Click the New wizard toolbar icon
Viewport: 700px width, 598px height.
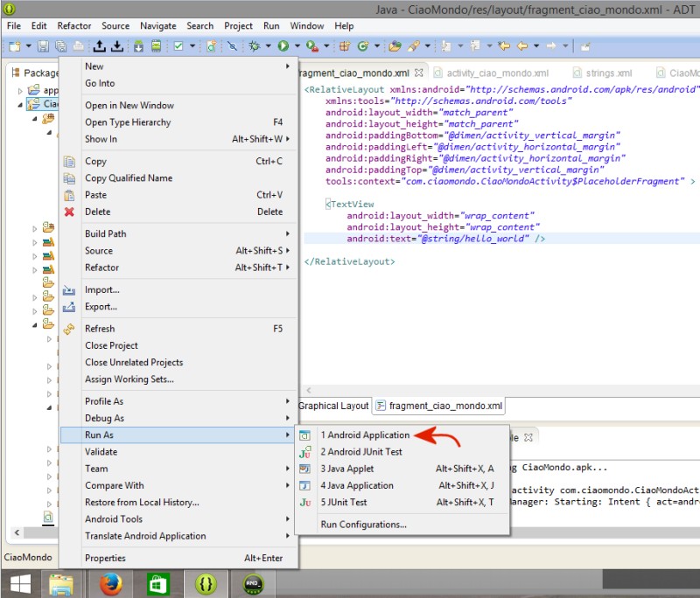coord(15,46)
